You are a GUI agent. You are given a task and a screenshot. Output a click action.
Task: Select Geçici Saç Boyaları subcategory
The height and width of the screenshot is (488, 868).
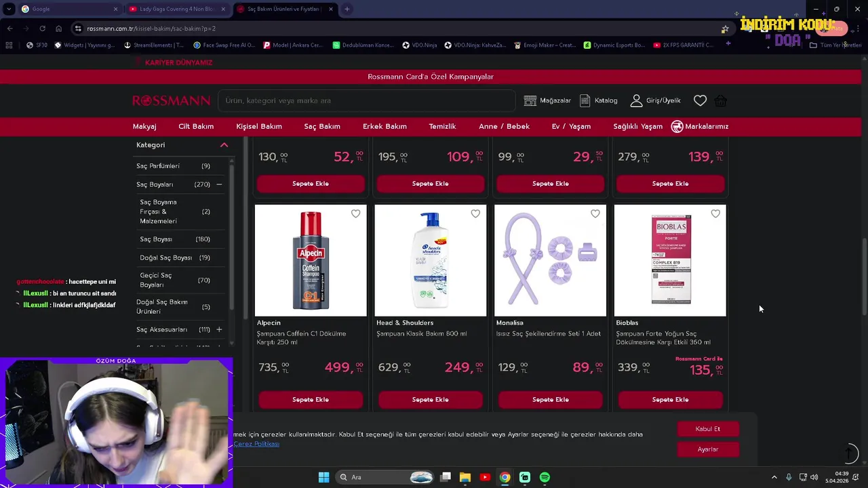(x=156, y=280)
